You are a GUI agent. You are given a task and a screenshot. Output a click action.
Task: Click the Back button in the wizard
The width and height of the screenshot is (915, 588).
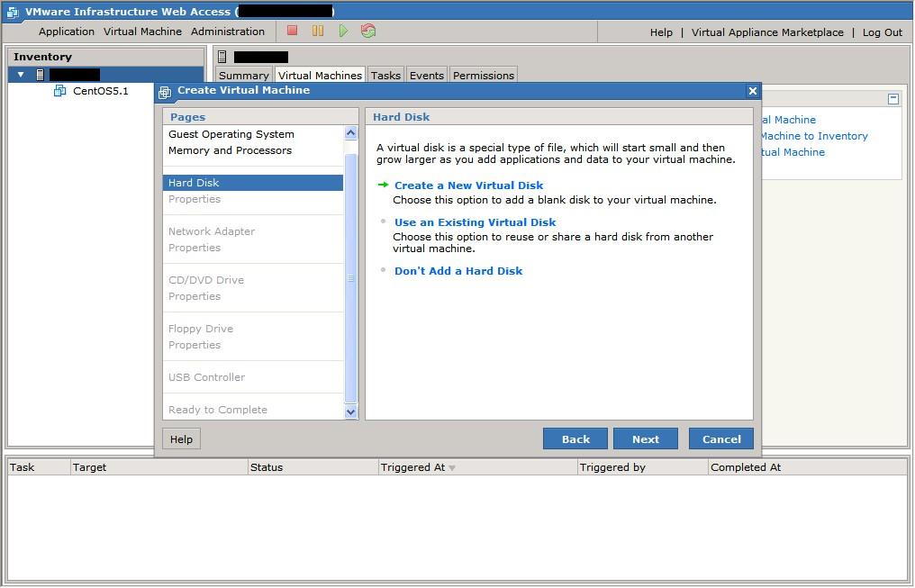pyautogui.click(x=575, y=439)
